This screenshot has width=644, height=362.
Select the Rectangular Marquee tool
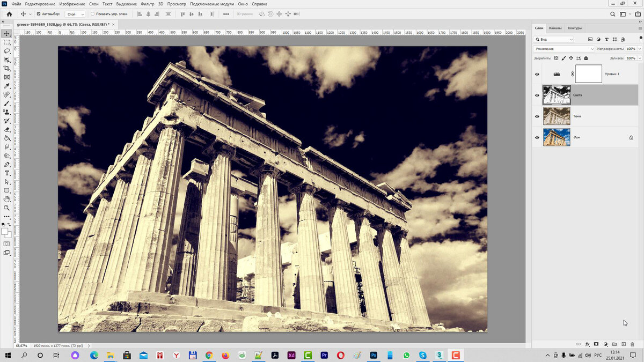point(7,42)
